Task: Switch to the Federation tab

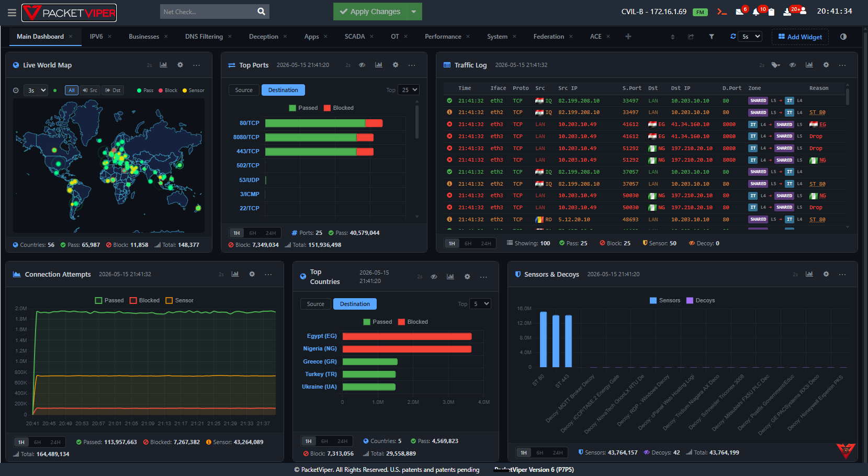Action: coord(549,37)
